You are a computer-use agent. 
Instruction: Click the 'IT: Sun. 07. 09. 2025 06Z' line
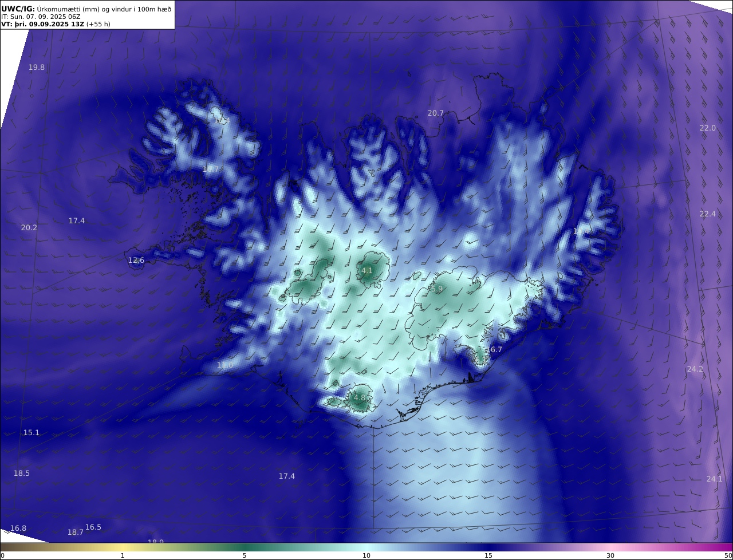pyautogui.click(x=41, y=17)
